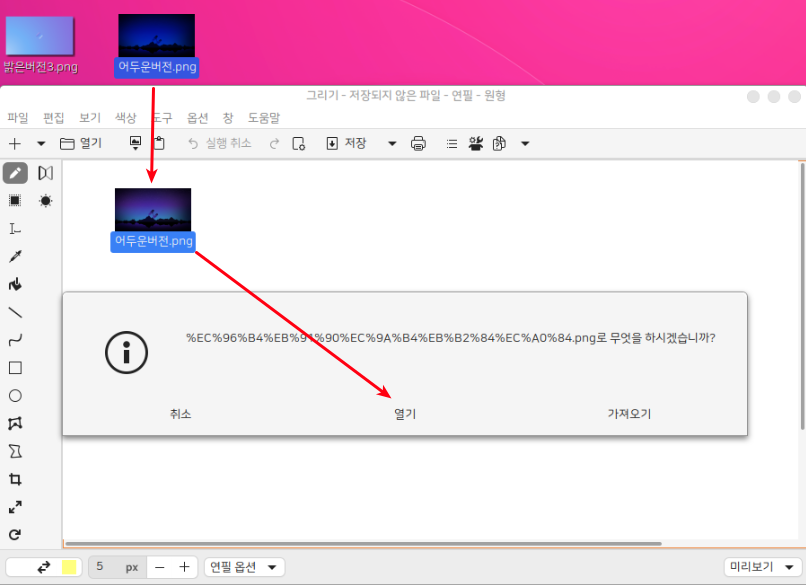
Task: Click 열기 in the dialog
Action: pos(405,414)
